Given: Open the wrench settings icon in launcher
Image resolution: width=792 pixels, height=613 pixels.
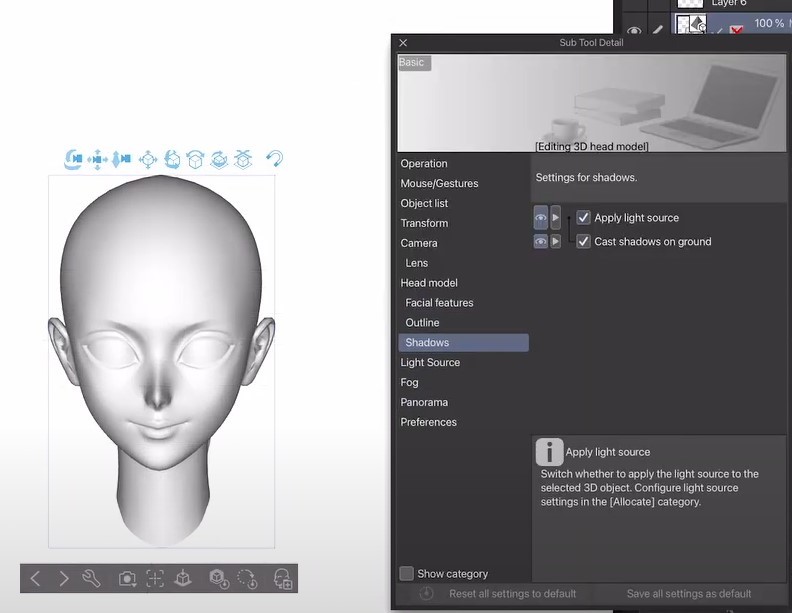Looking at the screenshot, I should 91,578.
